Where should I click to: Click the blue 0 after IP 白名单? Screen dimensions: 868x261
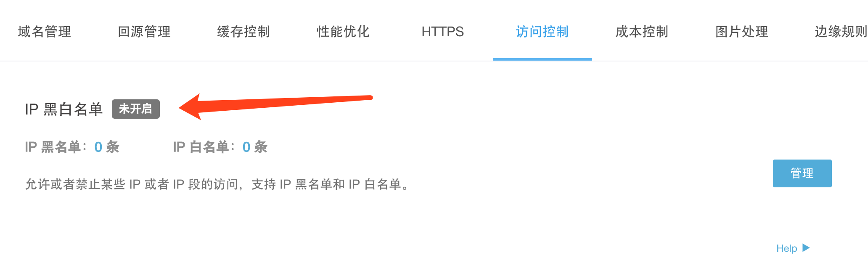(x=246, y=147)
